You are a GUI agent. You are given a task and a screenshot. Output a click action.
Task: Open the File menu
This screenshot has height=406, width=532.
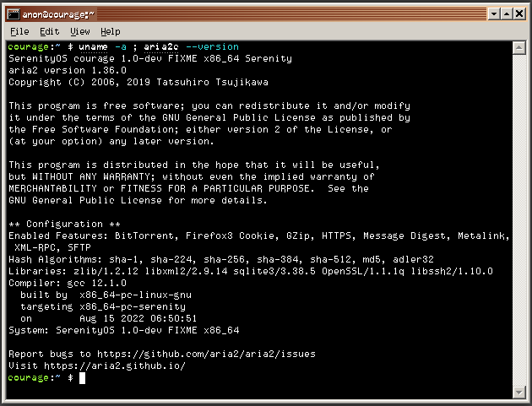[19, 31]
